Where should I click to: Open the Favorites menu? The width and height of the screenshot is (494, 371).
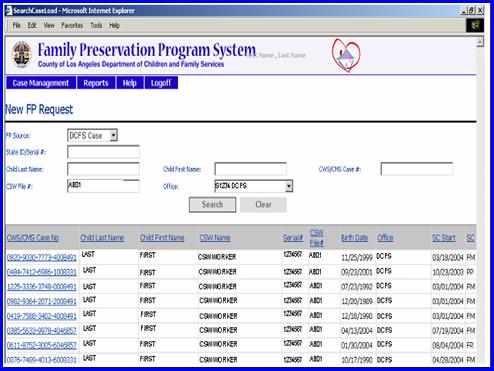72,25
